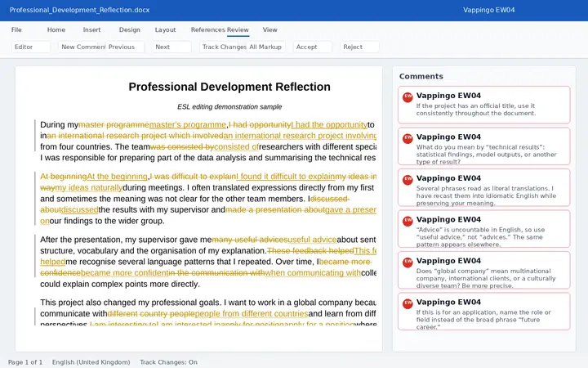
Task: Select the active Review tab
Action: [238, 29]
